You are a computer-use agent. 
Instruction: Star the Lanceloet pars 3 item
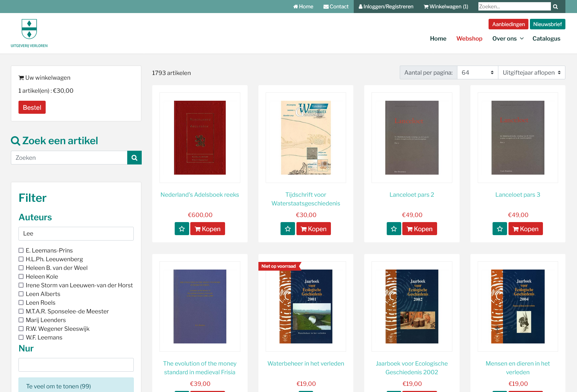[500, 229]
